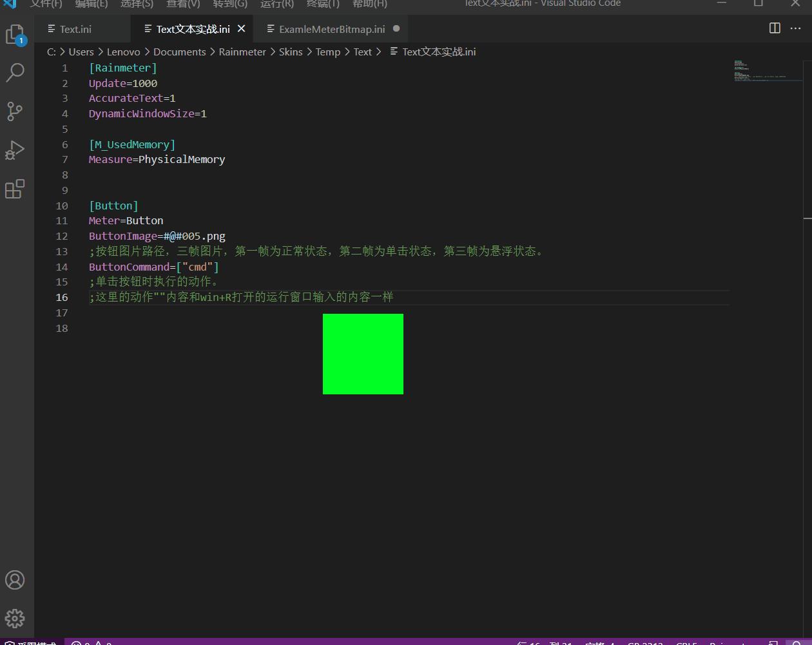Open the 文件(F) menu
This screenshot has height=645, width=812.
(x=46, y=4)
